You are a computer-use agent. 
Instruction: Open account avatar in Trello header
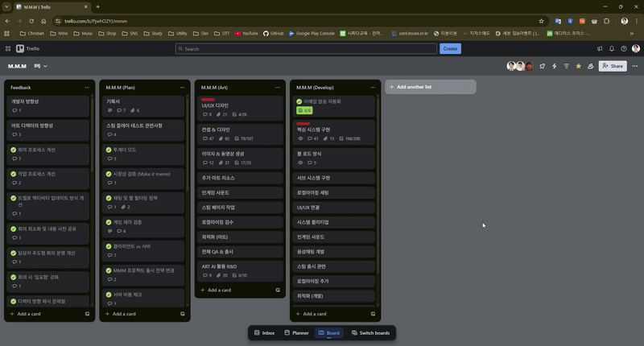pos(636,48)
